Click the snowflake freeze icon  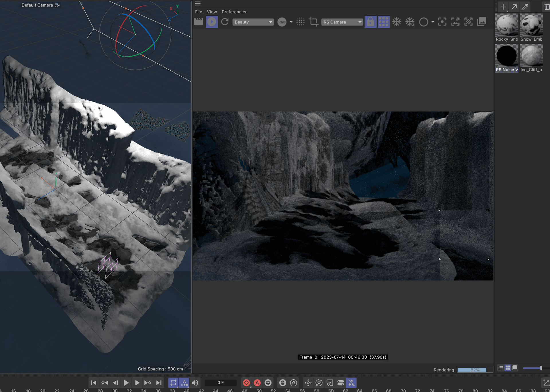click(x=397, y=22)
